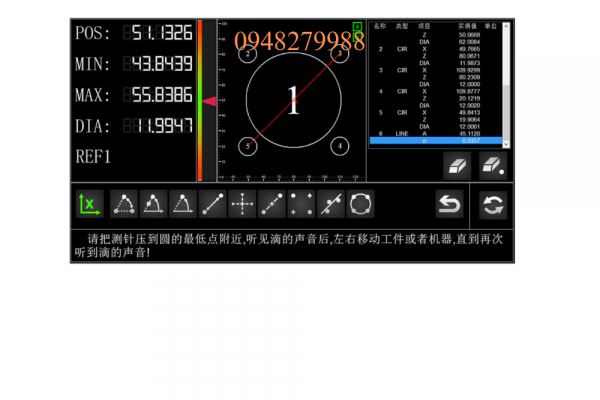Select small circle 4 in the plot
The image size is (600, 400).
[x=340, y=146]
